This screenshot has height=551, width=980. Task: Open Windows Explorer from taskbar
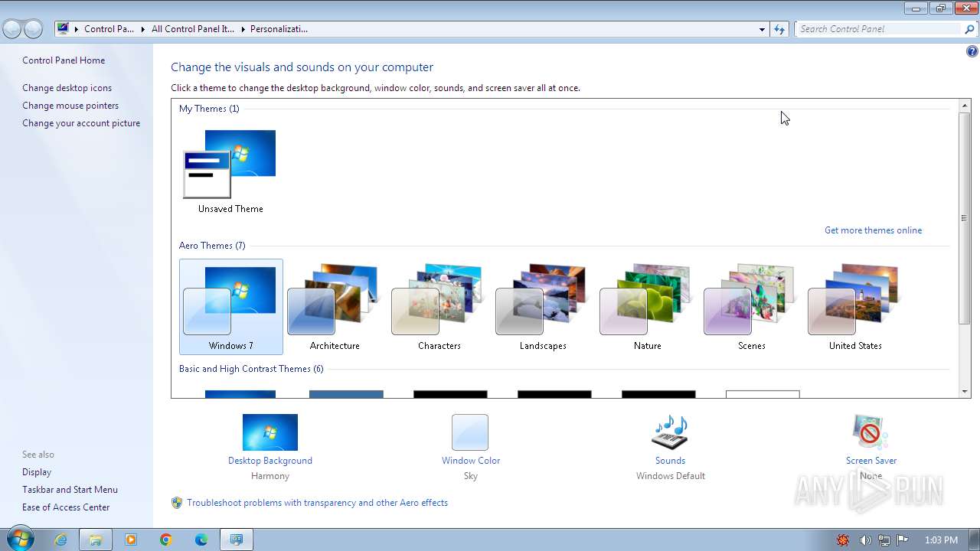pyautogui.click(x=96, y=540)
